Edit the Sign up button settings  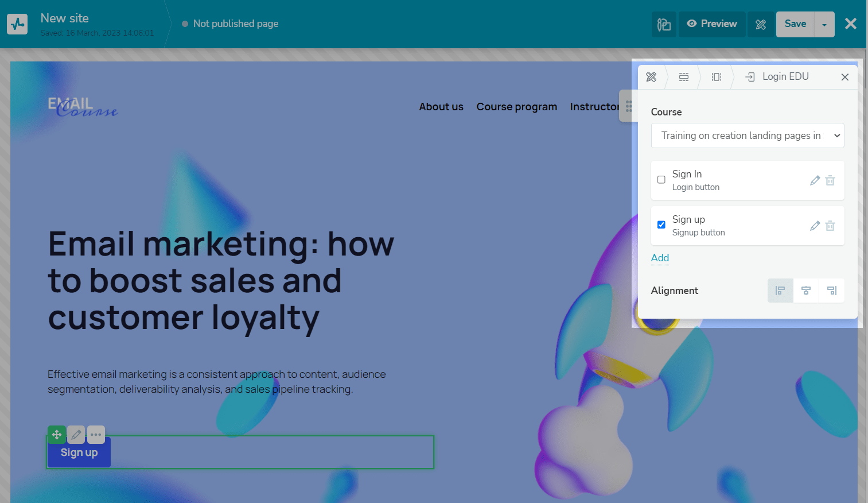point(815,226)
